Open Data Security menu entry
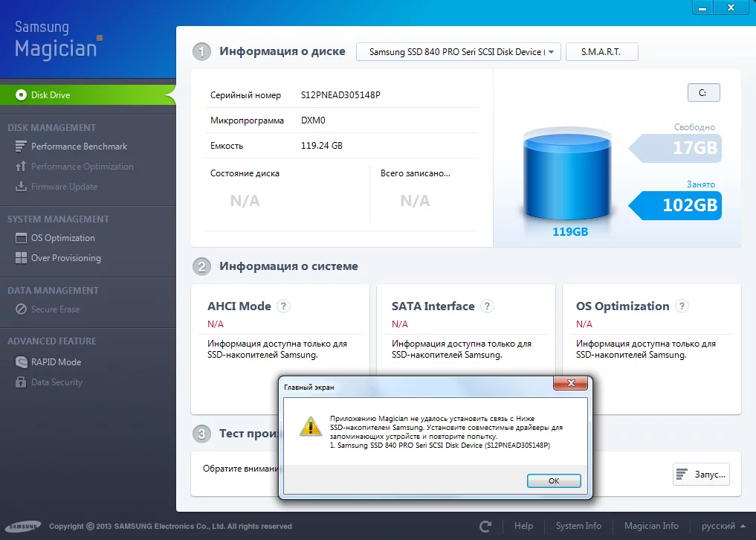This screenshot has width=756, height=540. click(x=57, y=382)
